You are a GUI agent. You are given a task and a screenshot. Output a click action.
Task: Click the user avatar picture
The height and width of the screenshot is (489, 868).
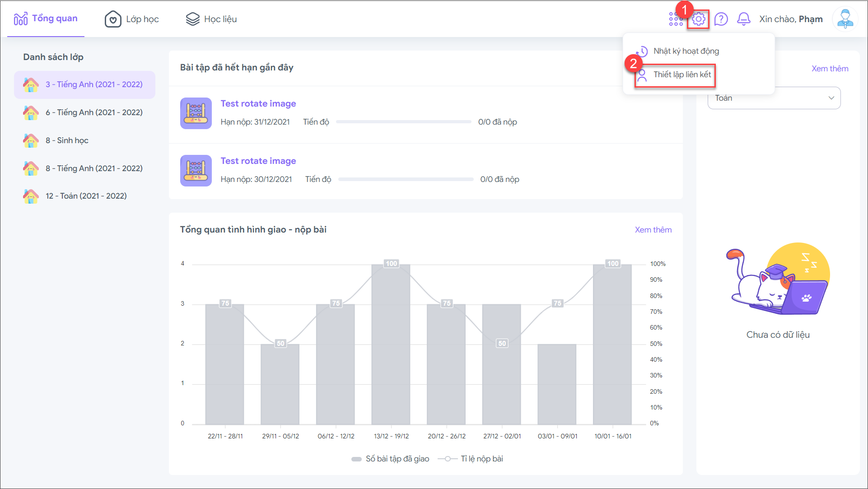click(845, 19)
